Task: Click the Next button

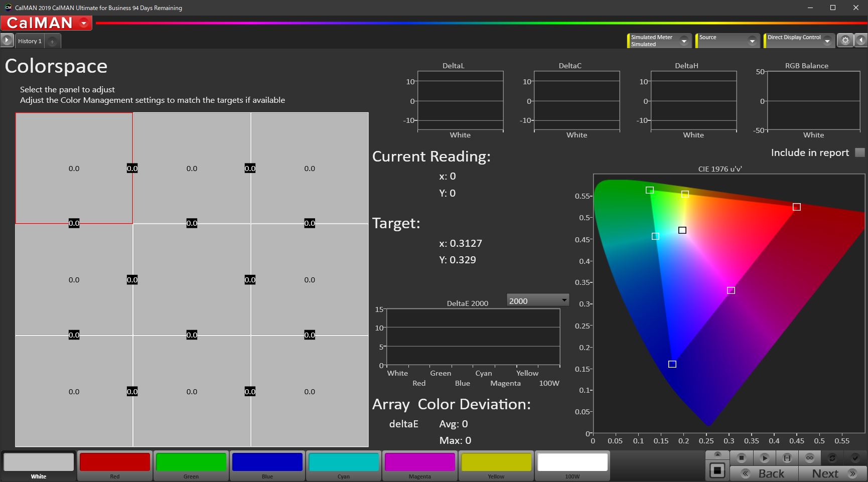Action: pyautogui.click(x=833, y=473)
